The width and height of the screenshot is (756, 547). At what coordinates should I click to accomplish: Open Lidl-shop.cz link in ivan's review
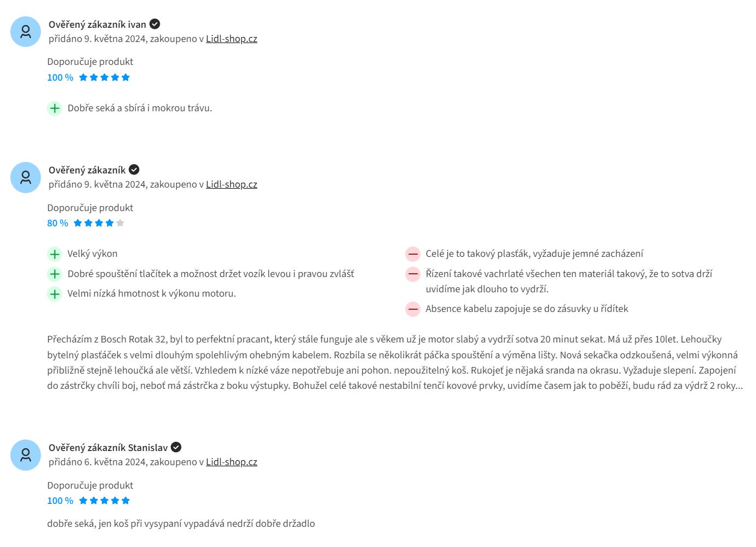(231, 39)
